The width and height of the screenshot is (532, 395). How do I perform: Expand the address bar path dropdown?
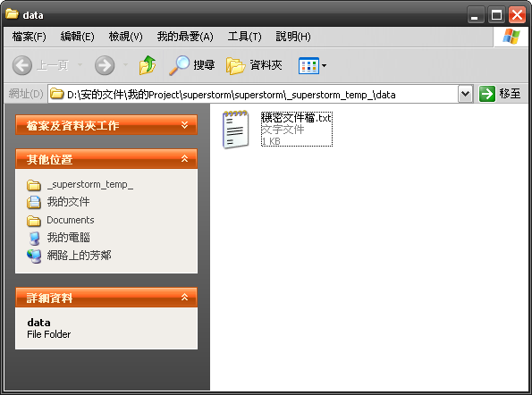[466, 94]
